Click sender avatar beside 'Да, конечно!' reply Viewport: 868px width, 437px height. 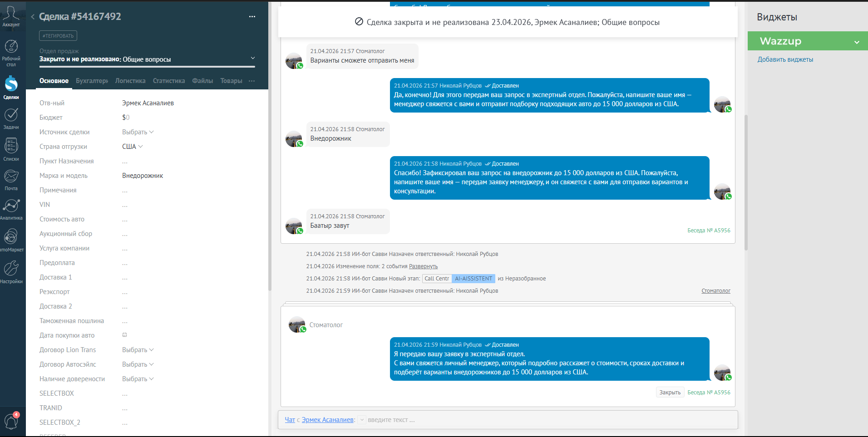[x=722, y=104]
